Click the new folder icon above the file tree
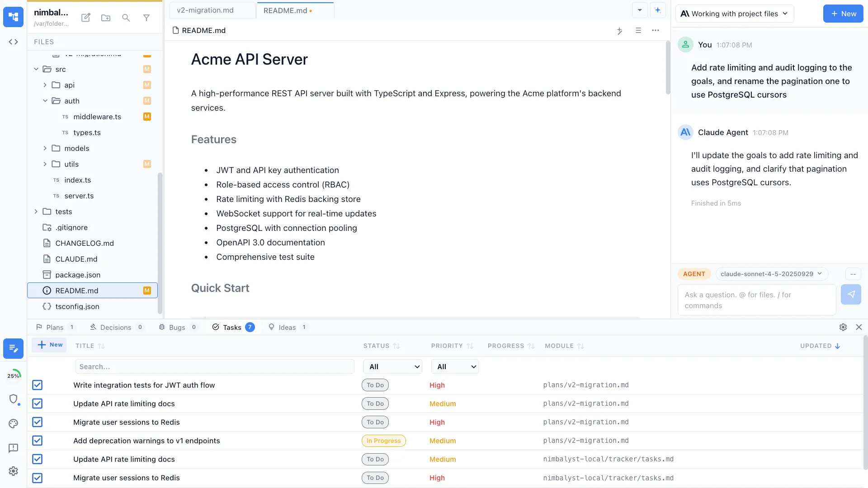 pos(105,18)
